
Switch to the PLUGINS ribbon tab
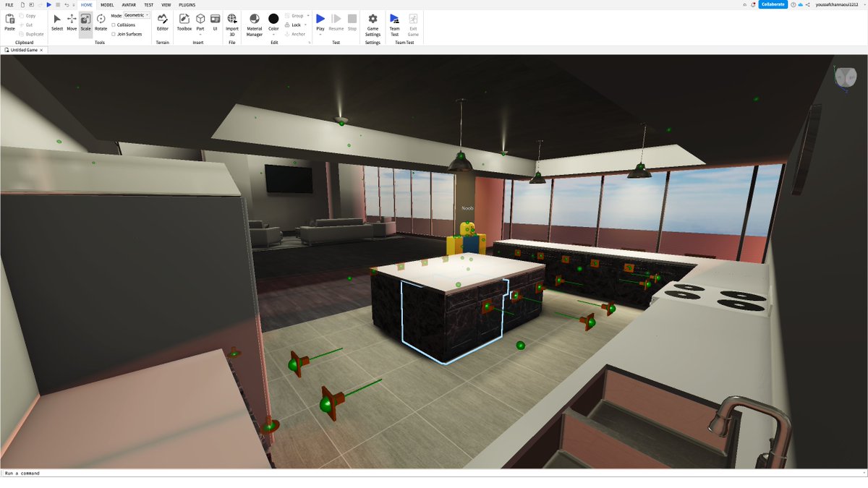pyautogui.click(x=187, y=4)
